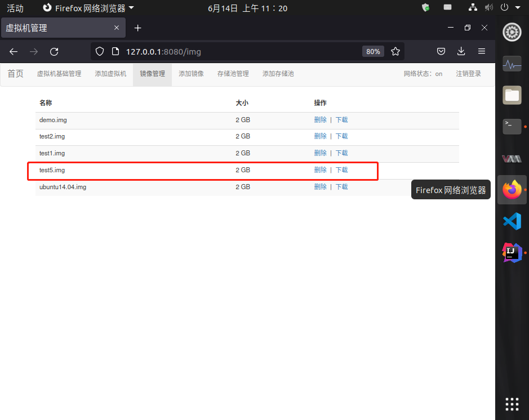The width and height of the screenshot is (529, 420).
Task: Switch to the 添加镜像 tab
Action: tap(191, 74)
